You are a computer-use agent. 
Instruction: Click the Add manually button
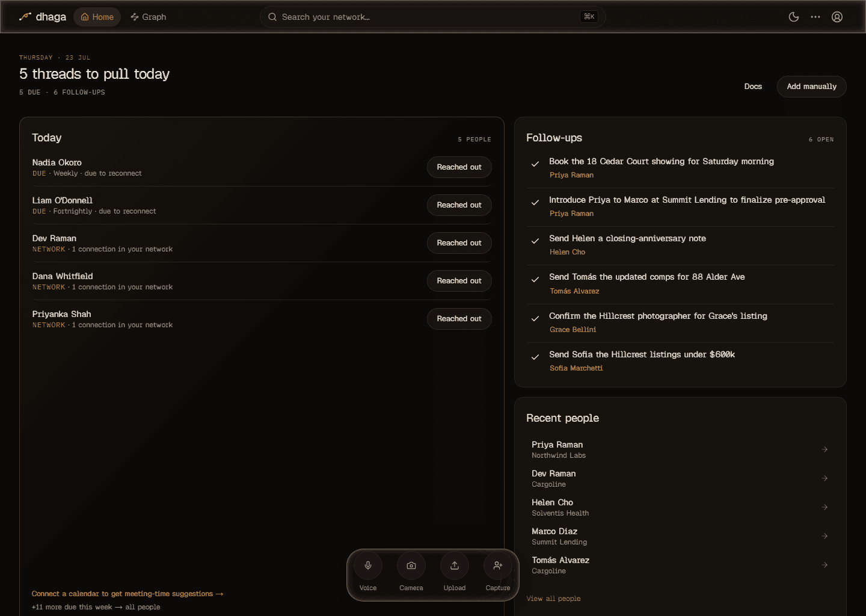coord(812,87)
